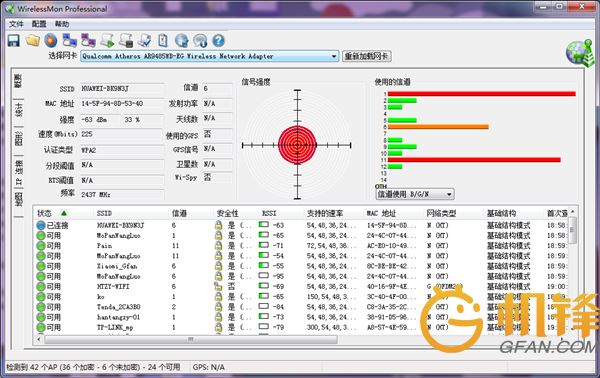
Task: Select the MoPanWangLuo row with RSSI -95
Action: 302,276
